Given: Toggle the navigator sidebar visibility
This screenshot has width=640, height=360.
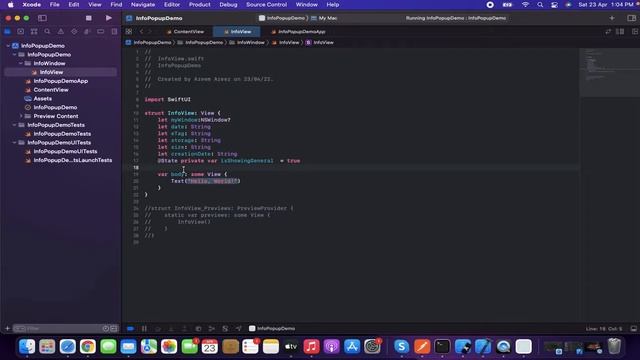Looking at the screenshot, I should tap(42, 18).
